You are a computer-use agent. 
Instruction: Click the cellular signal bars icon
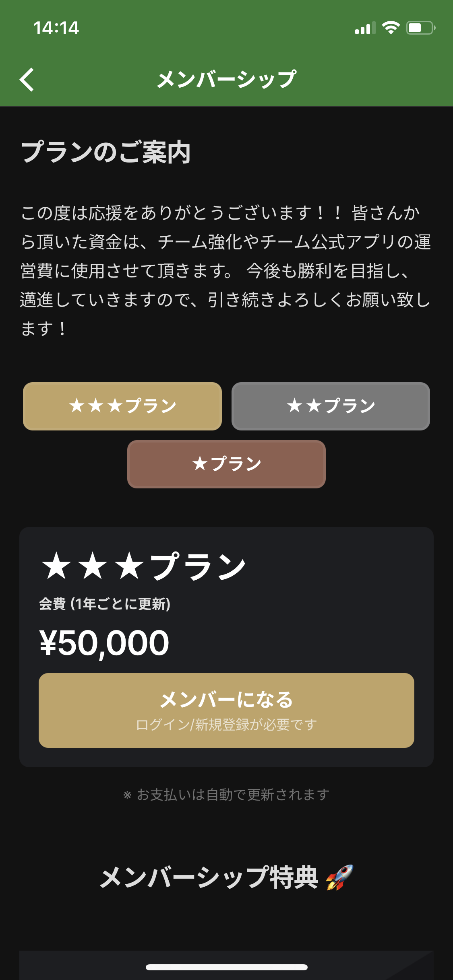tap(365, 28)
